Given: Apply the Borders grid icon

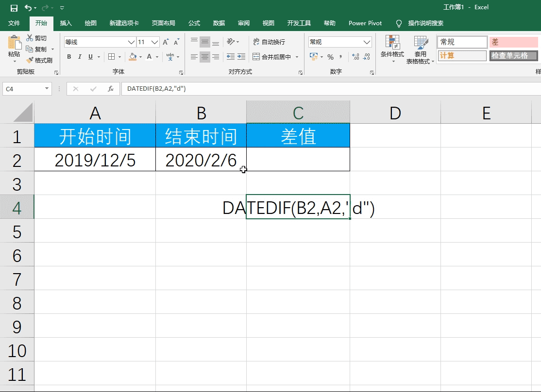Looking at the screenshot, I should (x=111, y=57).
